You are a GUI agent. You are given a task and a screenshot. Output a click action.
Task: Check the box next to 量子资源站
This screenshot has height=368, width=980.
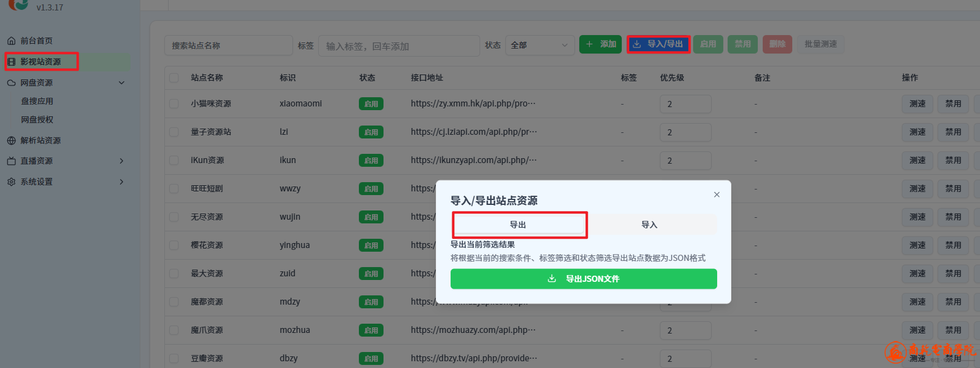(x=174, y=132)
